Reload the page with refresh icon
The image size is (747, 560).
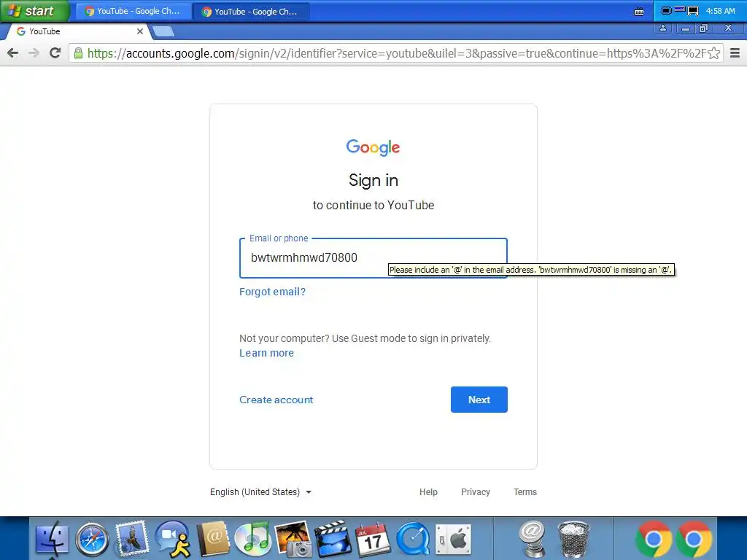coord(55,52)
